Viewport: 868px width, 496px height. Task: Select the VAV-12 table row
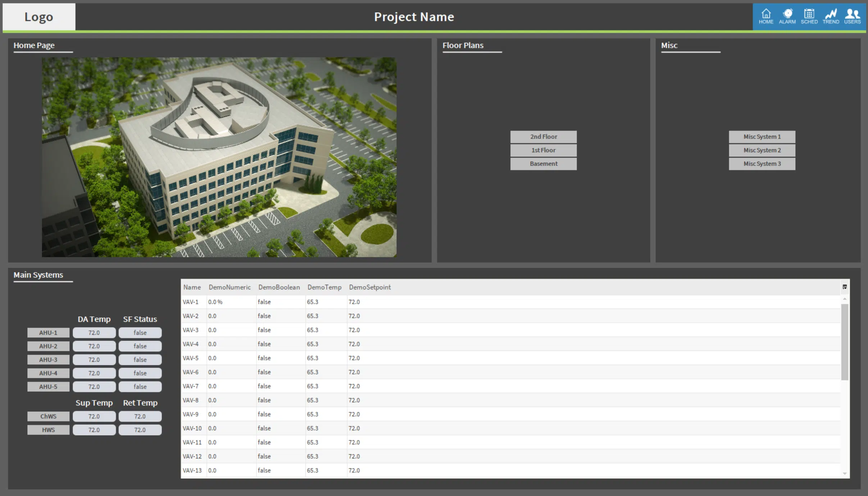(511, 456)
